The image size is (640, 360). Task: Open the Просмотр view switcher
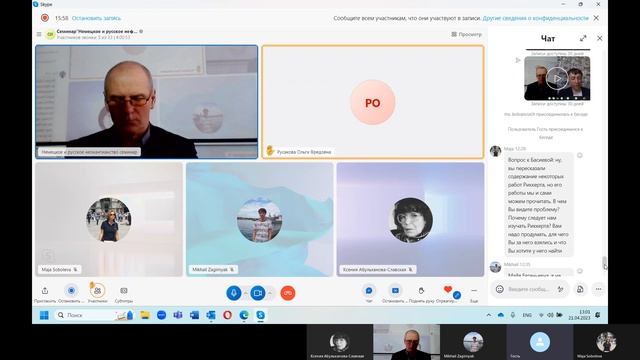(x=467, y=34)
